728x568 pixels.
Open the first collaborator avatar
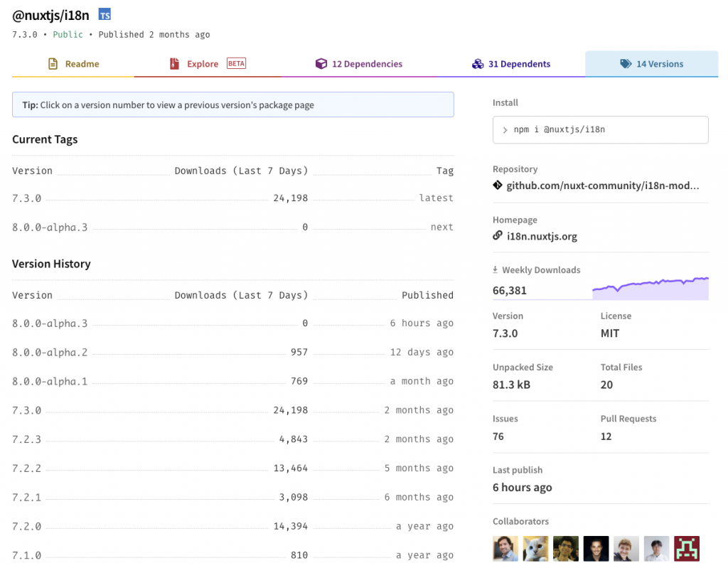point(505,549)
